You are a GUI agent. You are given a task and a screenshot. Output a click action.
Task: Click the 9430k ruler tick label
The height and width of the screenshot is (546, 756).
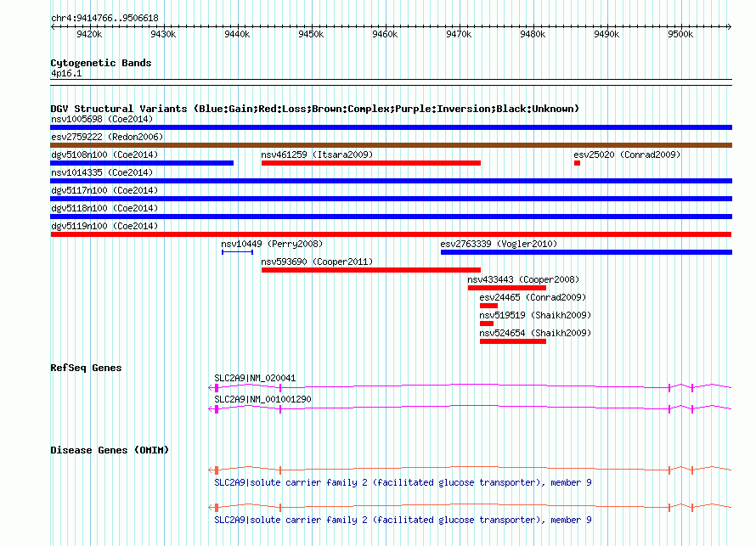point(163,34)
